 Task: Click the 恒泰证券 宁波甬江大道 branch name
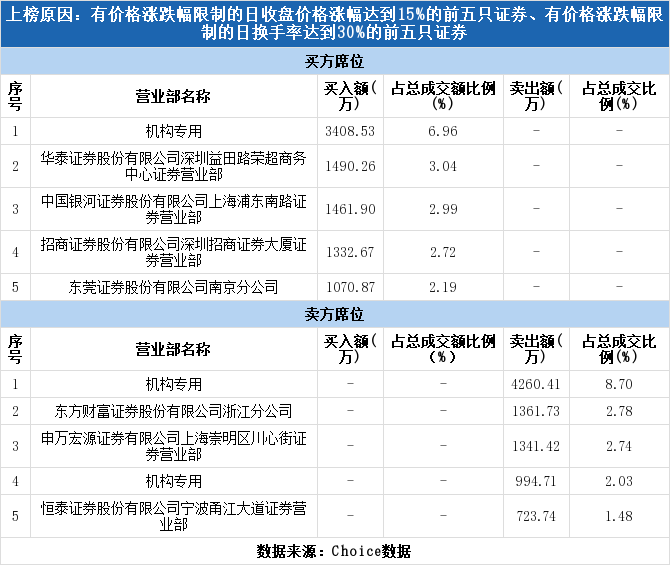click(x=173, y=516)
